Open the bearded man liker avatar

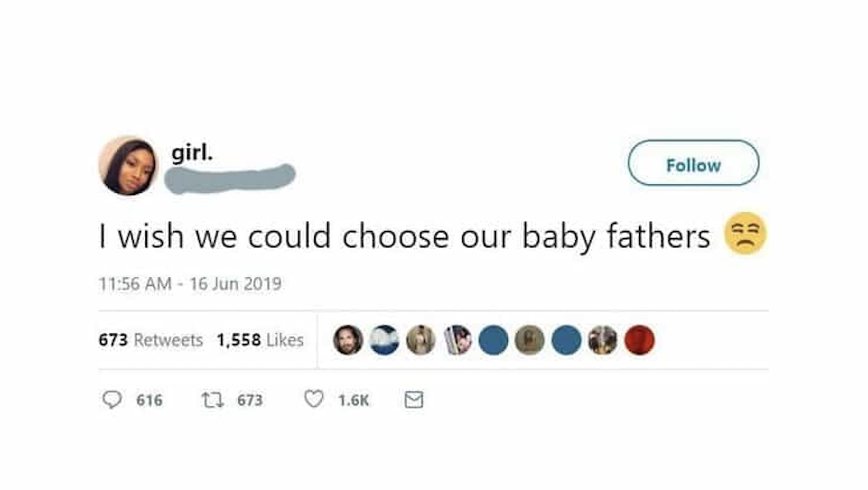point(348,340)
